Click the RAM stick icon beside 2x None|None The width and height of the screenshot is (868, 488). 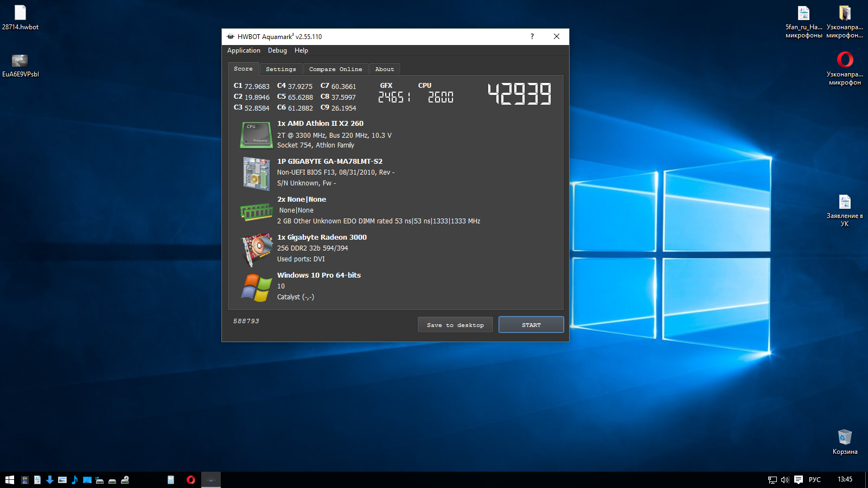[x=256, y=211]
